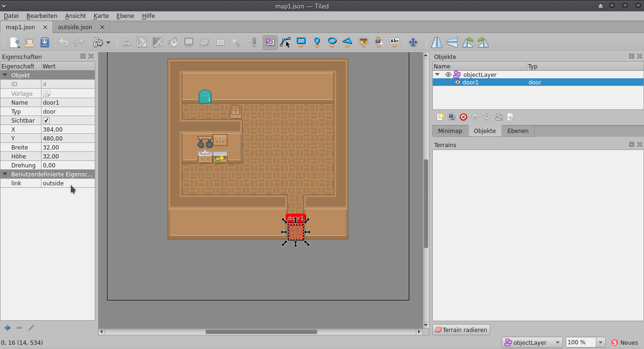This screenshot has height=349, width=644.
Task: Open the Bearbeiten menu
Action: [42, 16]
